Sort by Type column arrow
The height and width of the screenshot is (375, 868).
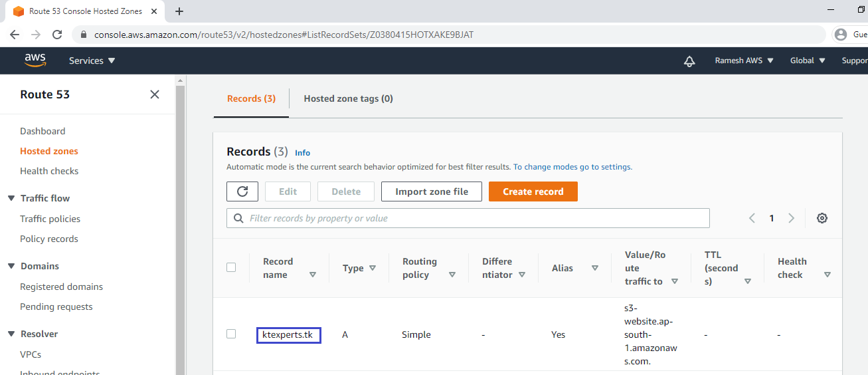coord(373,268)
